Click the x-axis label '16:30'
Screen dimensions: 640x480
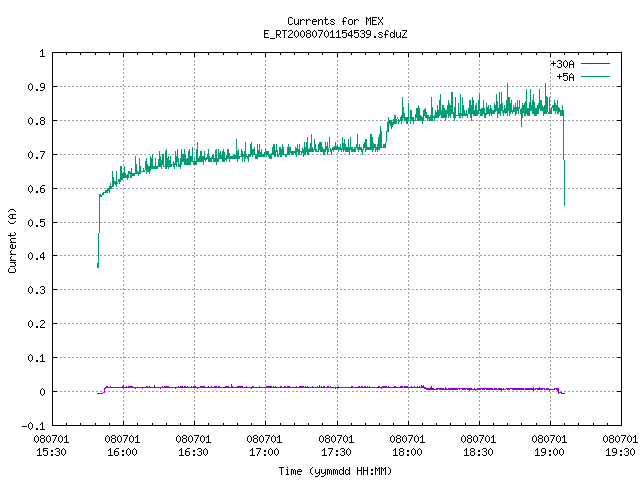pos(193,452)
